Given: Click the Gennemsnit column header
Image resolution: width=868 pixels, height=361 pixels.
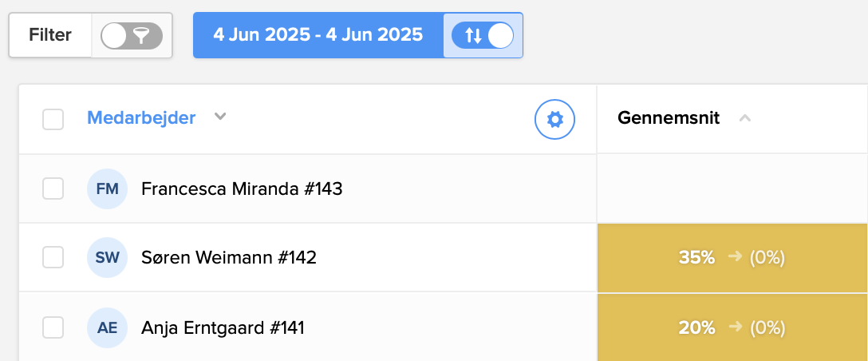Looking at the screenshot, I should point(669,118).
